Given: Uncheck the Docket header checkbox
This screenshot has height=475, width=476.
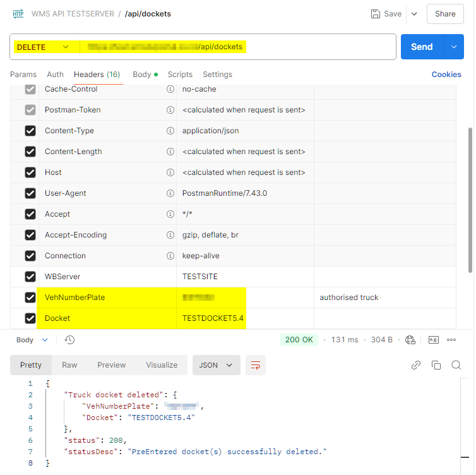Looking at the screenshot, I should pos(30,318).
